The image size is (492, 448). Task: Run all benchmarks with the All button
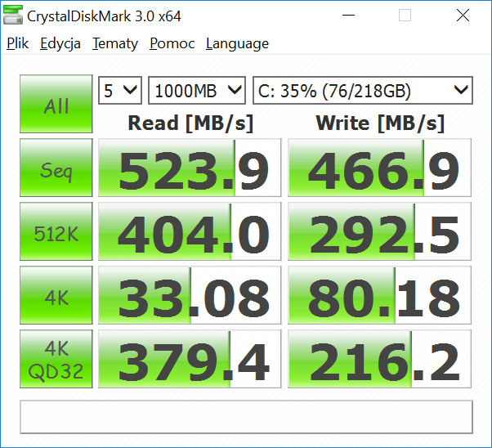point(56,104)
